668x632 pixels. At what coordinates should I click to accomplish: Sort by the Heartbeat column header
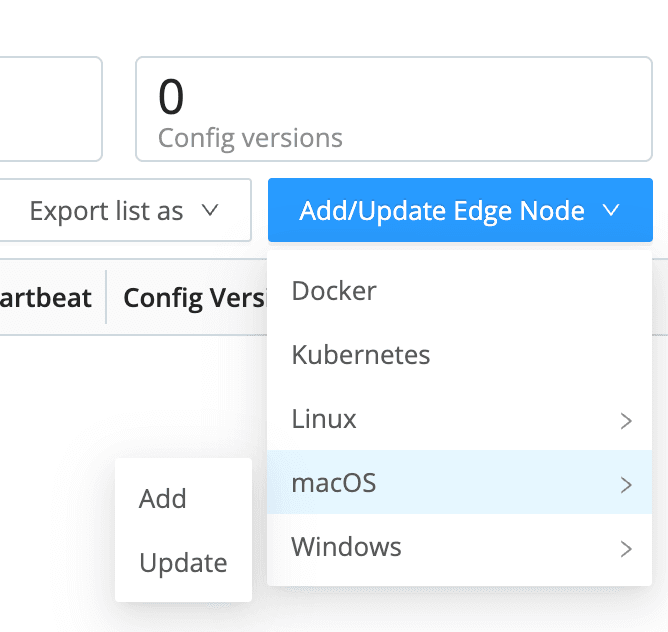[x=46, y=297]
